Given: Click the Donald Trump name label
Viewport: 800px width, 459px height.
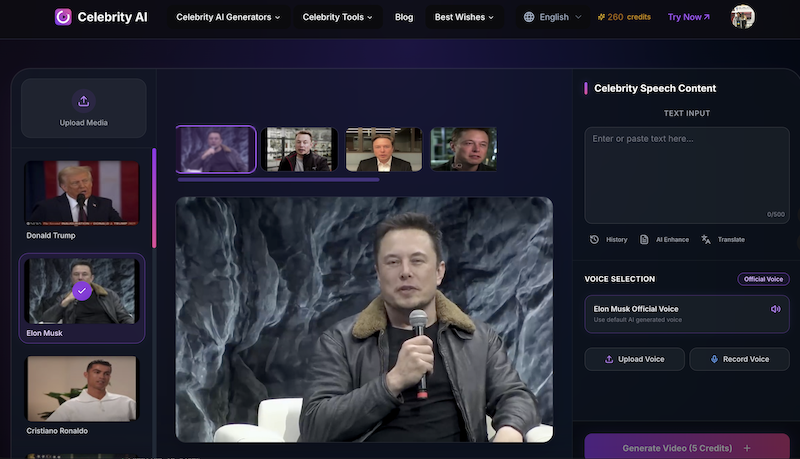Looking at the screenshot, I should pos(51,236).
